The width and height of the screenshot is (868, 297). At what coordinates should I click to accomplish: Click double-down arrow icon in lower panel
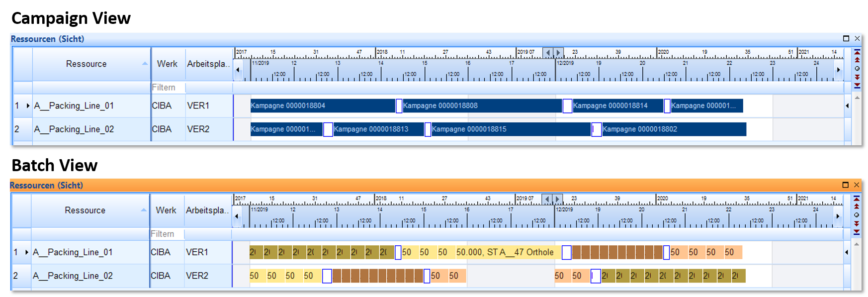click(x=856, y=223)
